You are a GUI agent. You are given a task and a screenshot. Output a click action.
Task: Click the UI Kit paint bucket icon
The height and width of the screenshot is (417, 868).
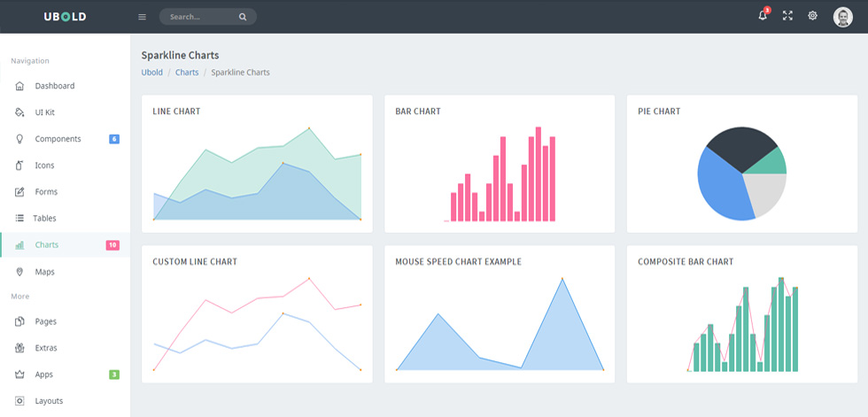[19, 112]
